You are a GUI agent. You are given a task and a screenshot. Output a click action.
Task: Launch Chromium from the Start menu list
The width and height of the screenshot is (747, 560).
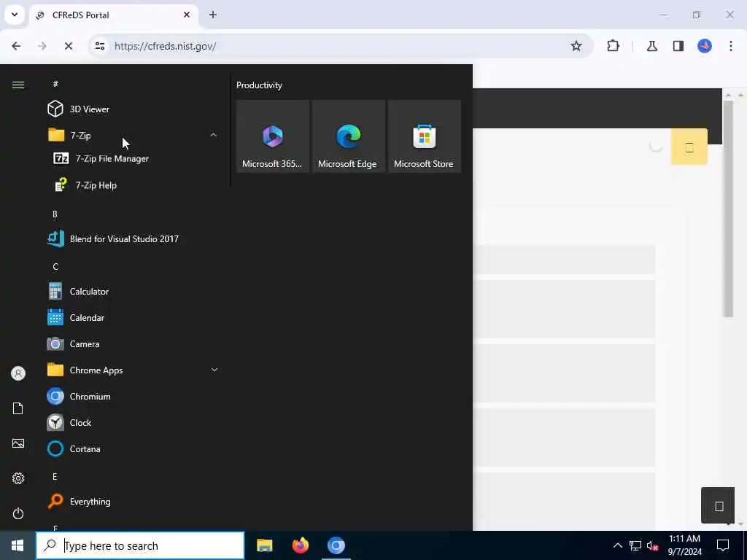[132, 396]
